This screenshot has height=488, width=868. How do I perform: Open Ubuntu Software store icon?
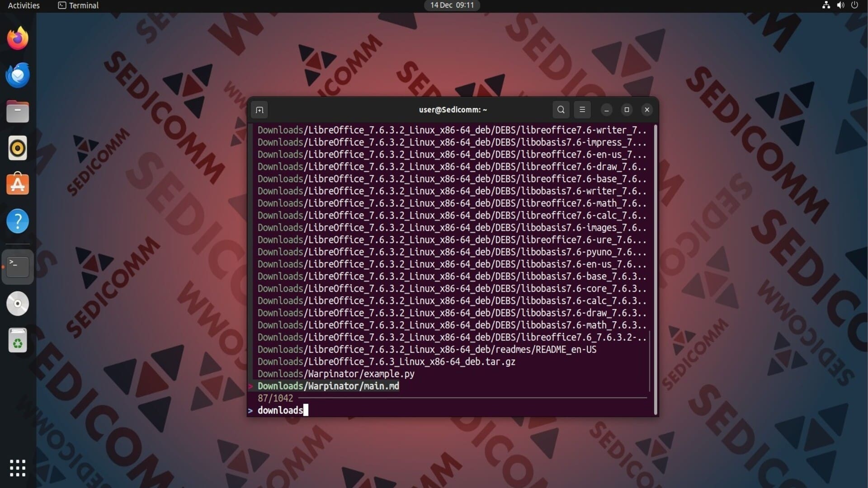tap(18, 184)
